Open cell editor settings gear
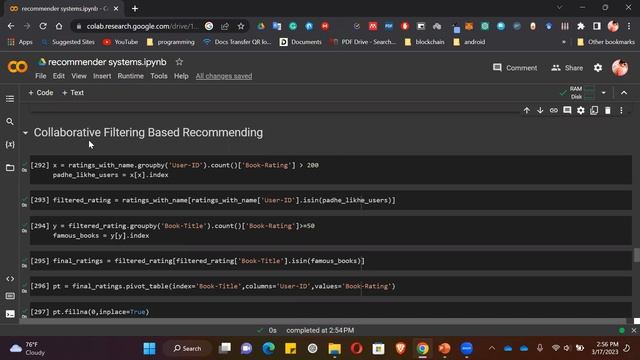The image size is (640, 360). coord(580,111)
